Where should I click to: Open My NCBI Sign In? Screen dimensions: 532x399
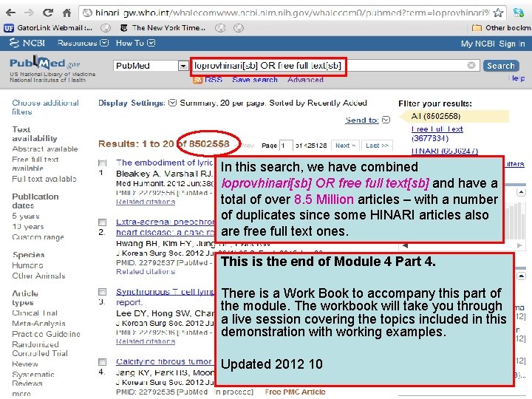493,44
